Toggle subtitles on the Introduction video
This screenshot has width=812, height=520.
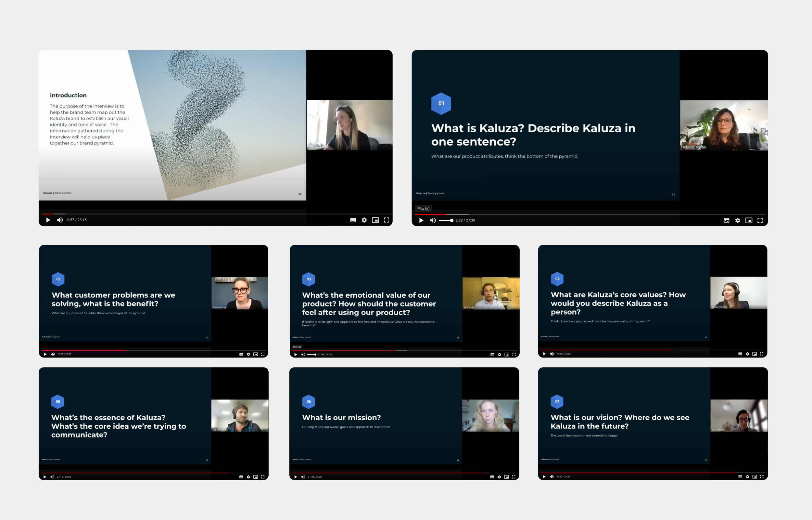(353, 220)
